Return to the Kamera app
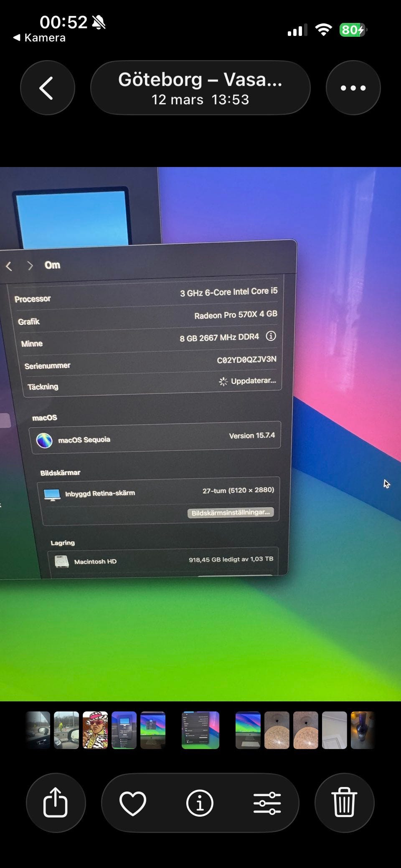Viewport: 401px width, 868px height. click(39, 38)
